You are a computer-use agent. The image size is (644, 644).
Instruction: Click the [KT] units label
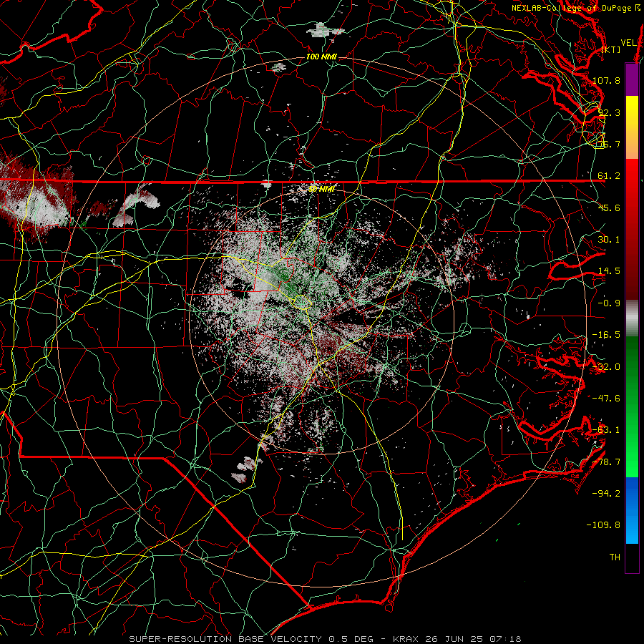tap(611, 49)
